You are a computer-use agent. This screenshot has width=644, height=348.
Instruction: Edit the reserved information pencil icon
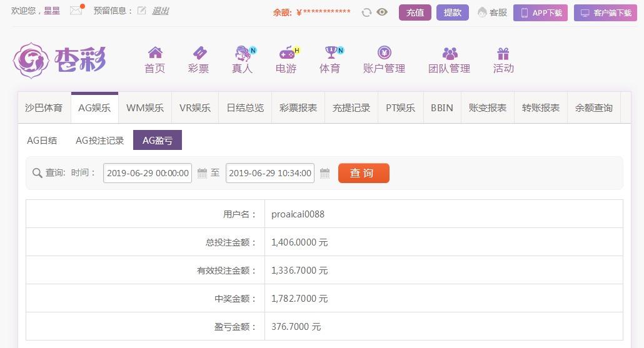142,11
